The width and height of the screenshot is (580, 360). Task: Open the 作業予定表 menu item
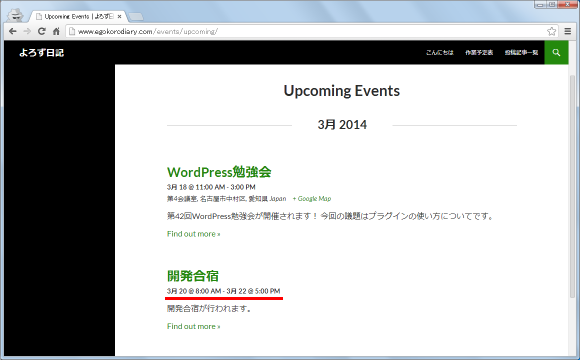[479, 53]
